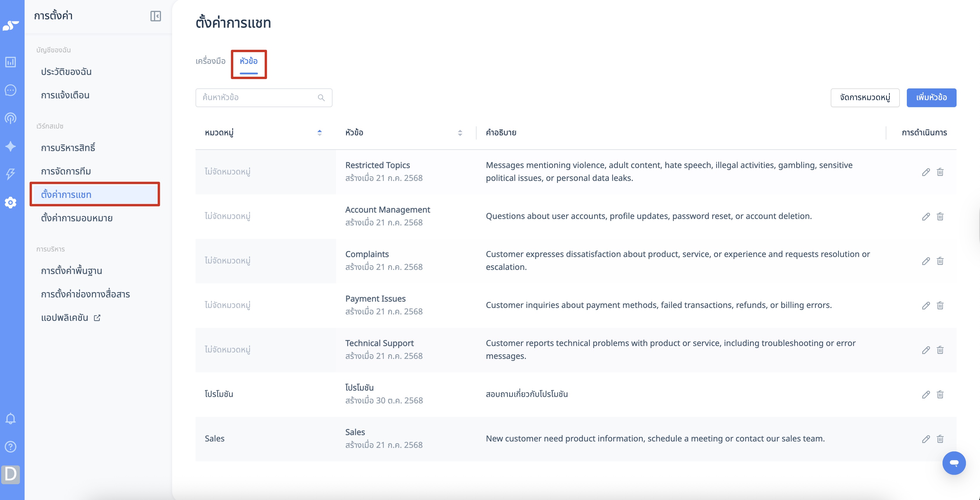
Task: Delete the Complaints topic
Action: point(940,261)
